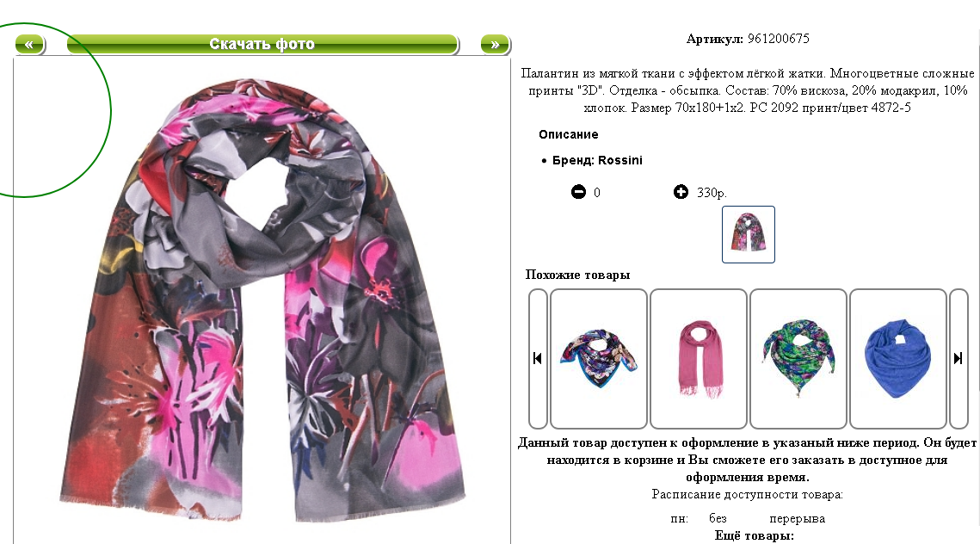This screenshot has height=544, width=980.
Task: Open the blue kerchief product
Action: [x=898, y=358]
